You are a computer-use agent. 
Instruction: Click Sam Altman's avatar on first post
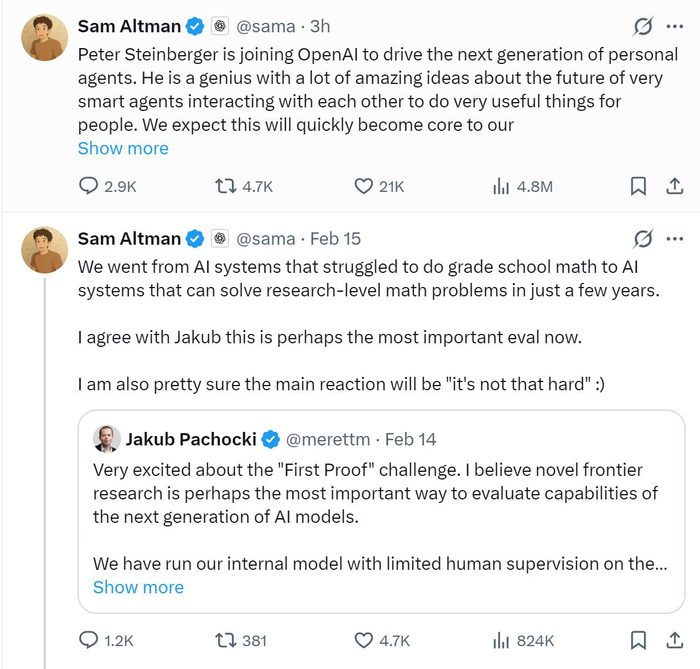coord(45,38)
